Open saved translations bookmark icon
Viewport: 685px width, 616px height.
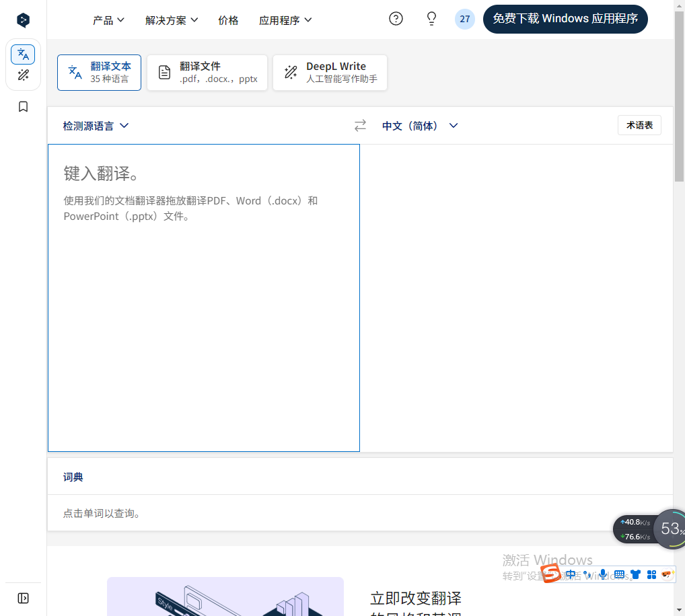click(x=23, y=106)
